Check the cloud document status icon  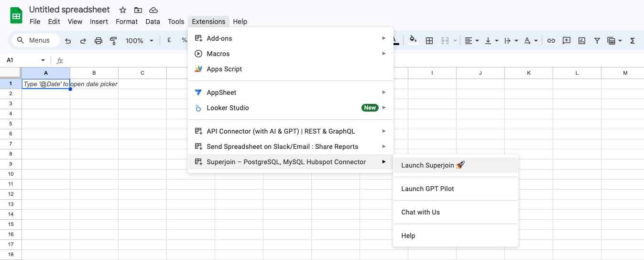[153, 10]
